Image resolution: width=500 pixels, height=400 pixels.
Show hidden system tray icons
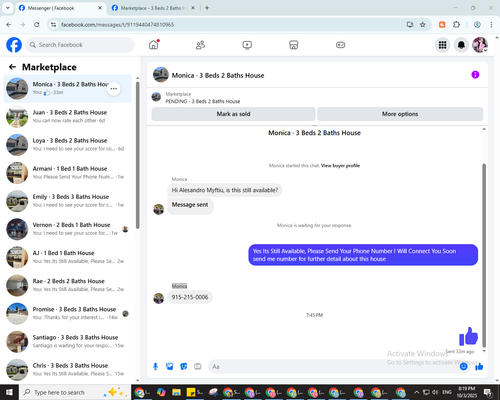click(417, 392)
